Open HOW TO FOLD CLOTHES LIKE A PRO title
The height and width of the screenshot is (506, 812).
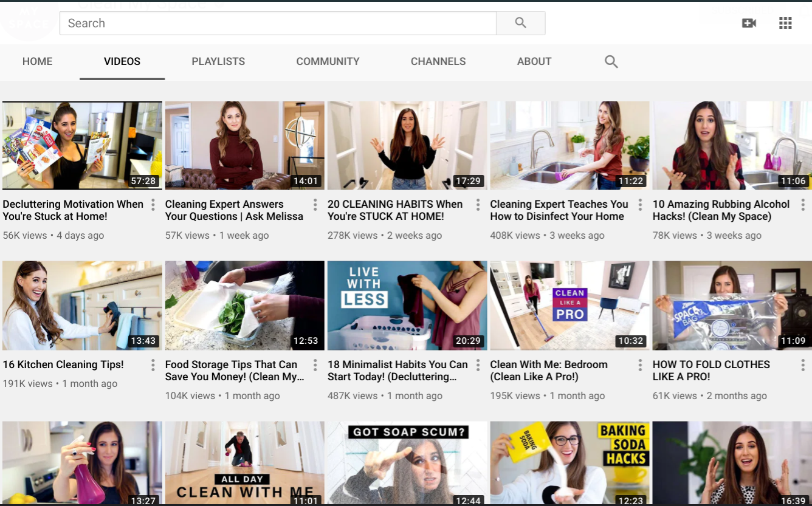[x=711, y=371]
